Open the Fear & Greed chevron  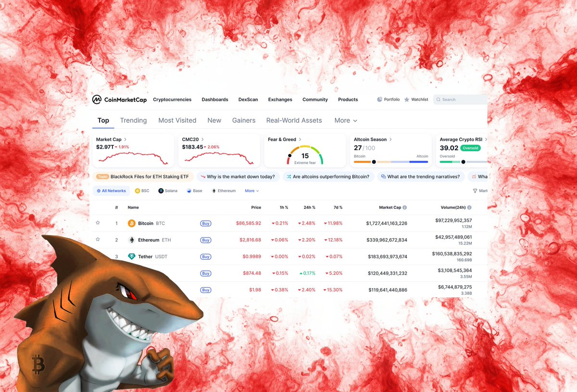300,139
